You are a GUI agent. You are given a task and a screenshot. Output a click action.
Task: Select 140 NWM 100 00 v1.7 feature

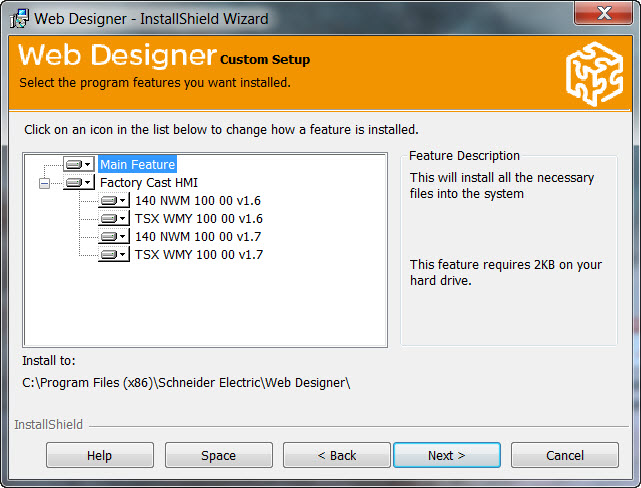[x=198, y=236]
